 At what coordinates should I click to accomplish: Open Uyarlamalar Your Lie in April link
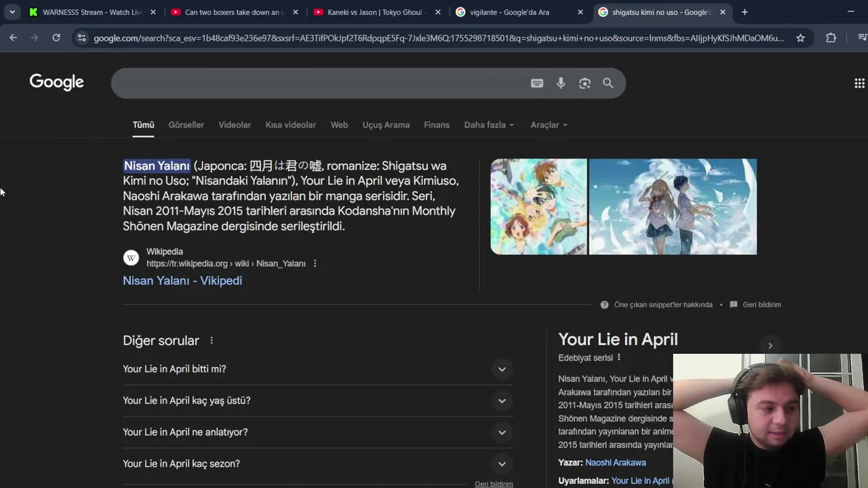pyautogui.click(x=640, y=481)
